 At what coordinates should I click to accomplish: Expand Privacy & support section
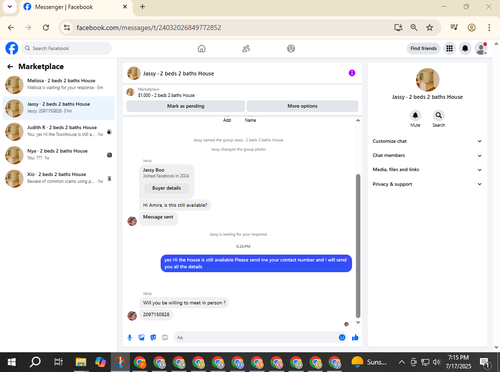(427, 184)
